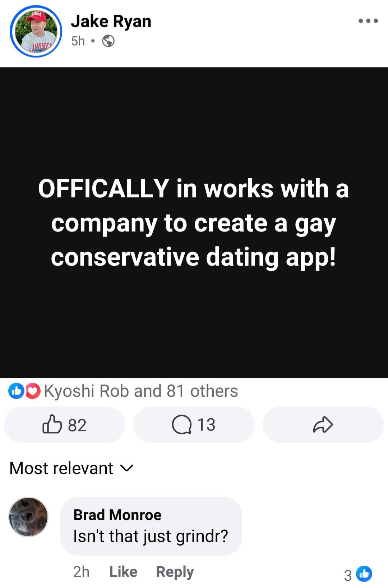Viewport: 388px width, 588px height.
Task: Click the 5h post timestamp
Action: point(78,41)
